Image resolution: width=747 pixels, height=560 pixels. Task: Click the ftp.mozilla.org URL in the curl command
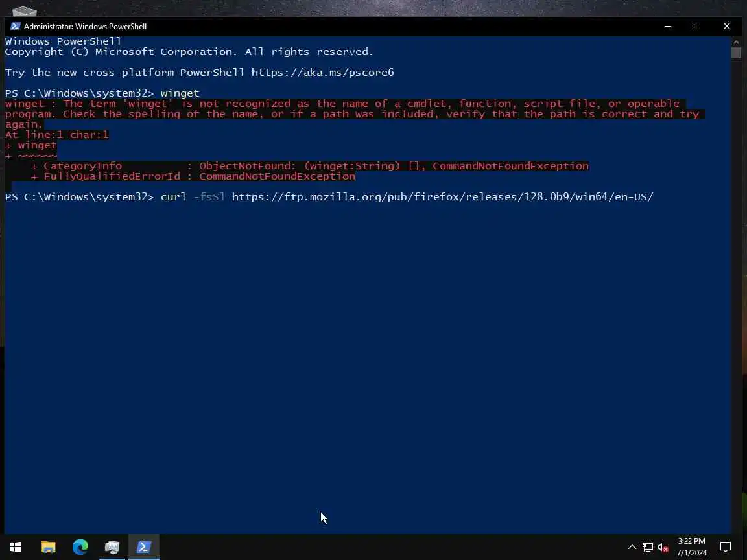click(443, 196)
